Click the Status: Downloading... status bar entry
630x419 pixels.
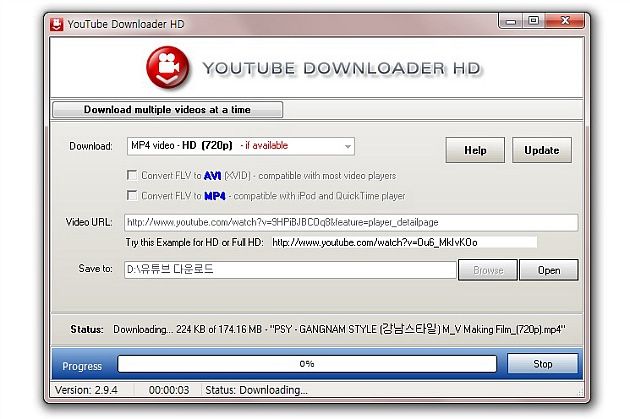(x=256, y=390)
